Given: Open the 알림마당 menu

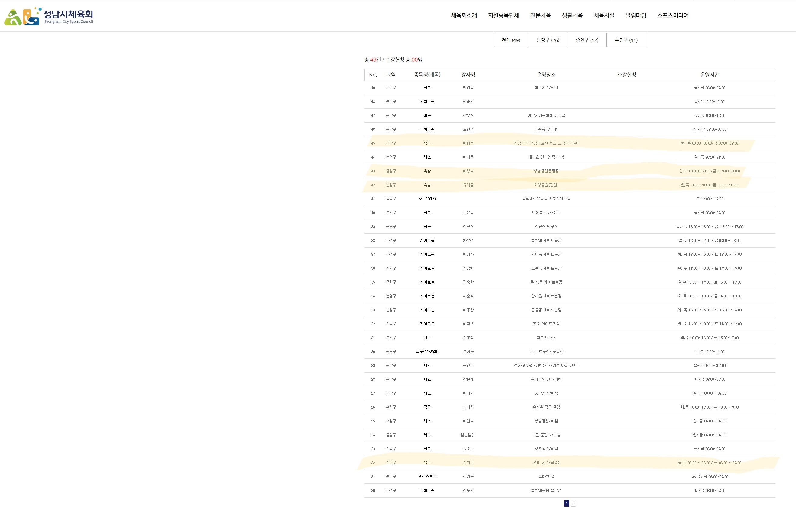Looking at the screenshot, I should pos(636,15).
